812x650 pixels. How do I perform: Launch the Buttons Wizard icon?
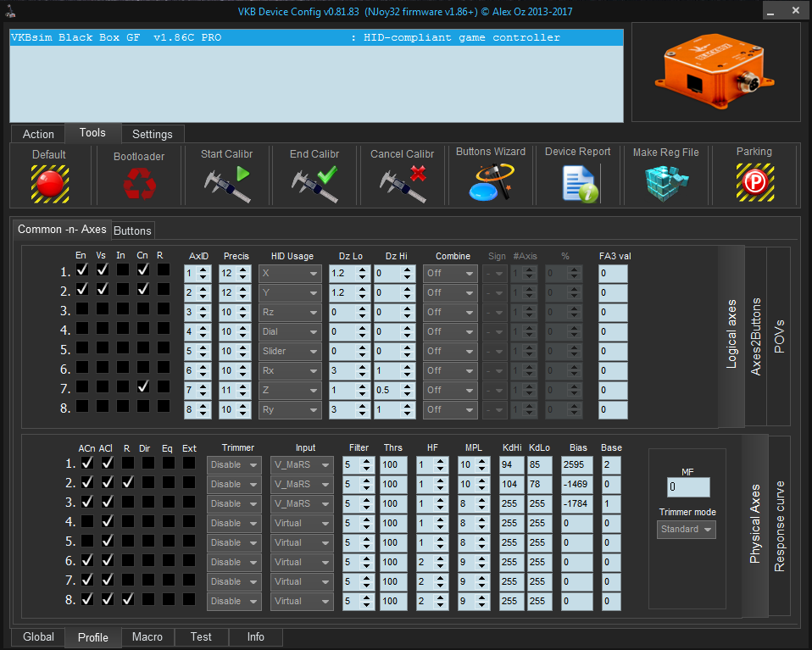(x=491, y=182)
